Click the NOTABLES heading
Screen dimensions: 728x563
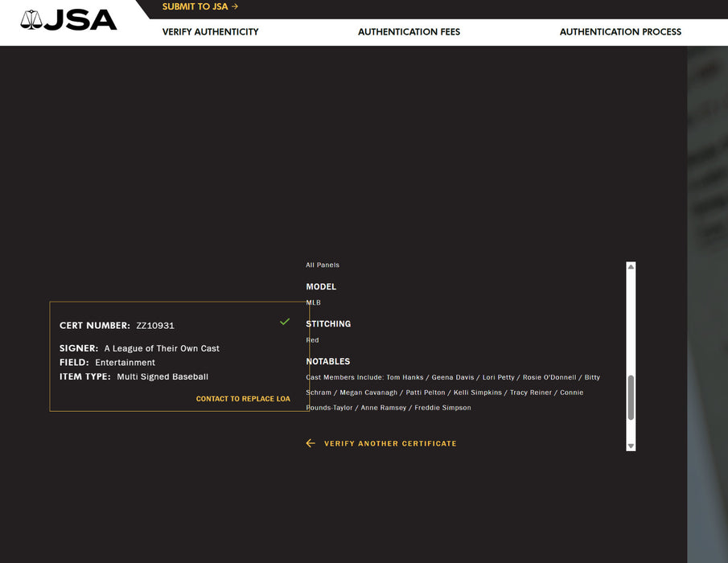tap(327, 361)
